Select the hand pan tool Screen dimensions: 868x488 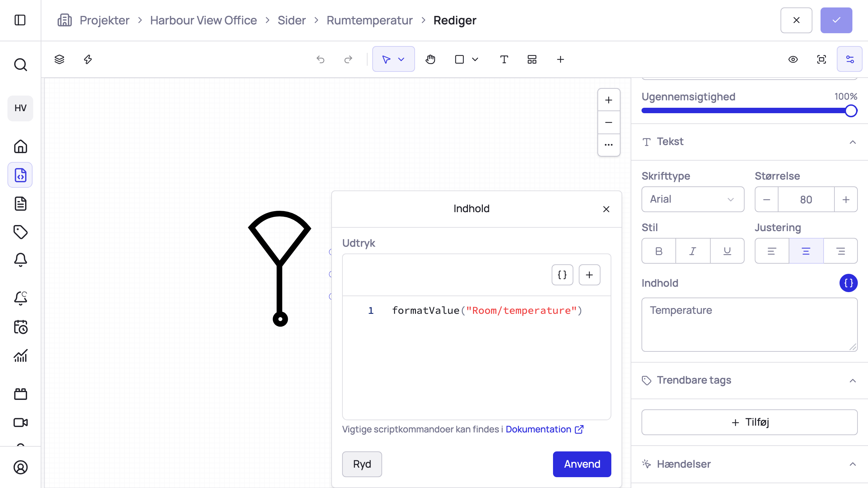pyautogui.click(x=430, y=59)
